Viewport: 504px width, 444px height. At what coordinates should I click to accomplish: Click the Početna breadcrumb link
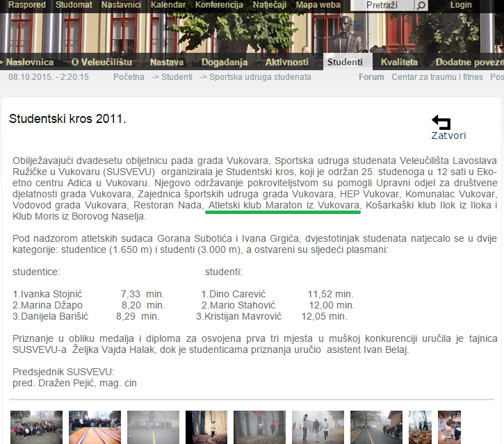(129, 77)
